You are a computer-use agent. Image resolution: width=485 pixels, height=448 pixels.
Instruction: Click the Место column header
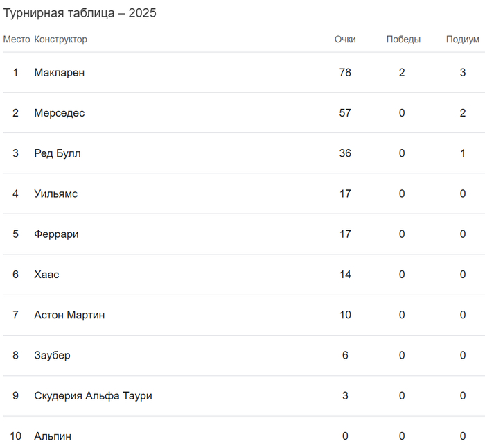(17, 40)
